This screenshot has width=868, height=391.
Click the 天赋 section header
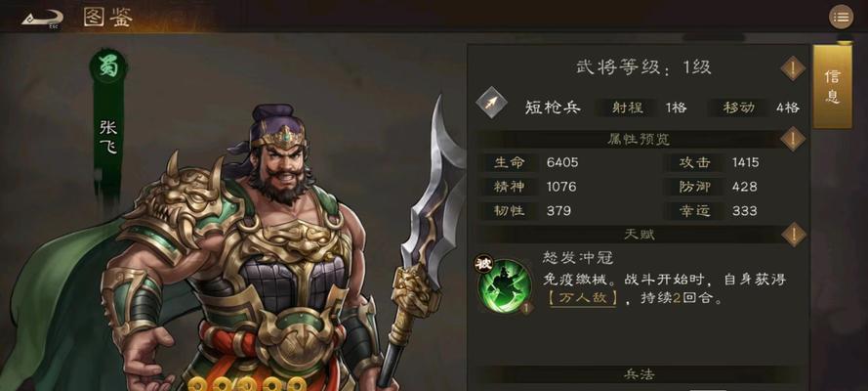(640, 235)
